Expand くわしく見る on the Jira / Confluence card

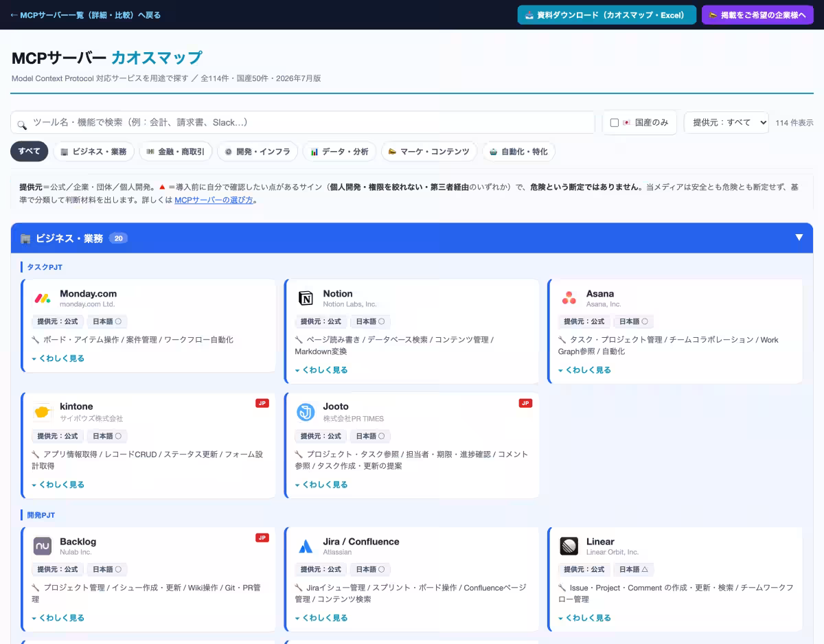coord(321,618)
